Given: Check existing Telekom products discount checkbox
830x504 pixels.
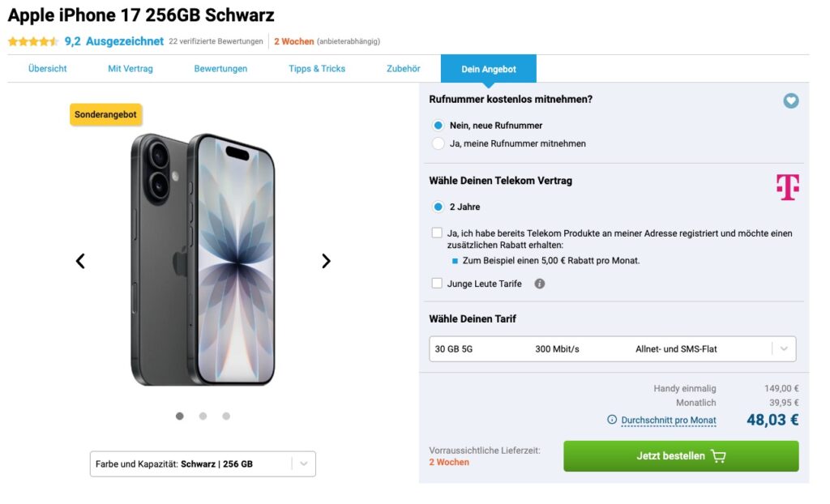Looking at the screenshot, I should 438,233.
